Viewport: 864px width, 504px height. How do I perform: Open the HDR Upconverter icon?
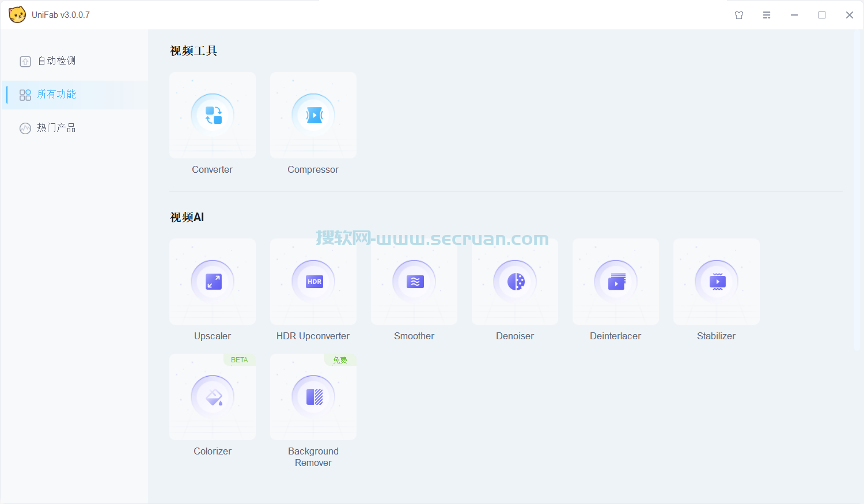[x=313, y=282]
